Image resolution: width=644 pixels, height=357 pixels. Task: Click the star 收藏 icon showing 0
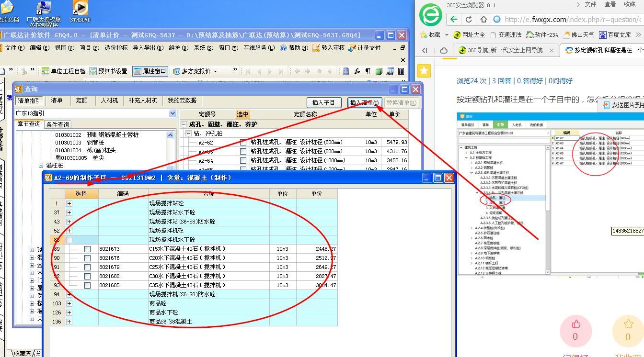[628, 324]
